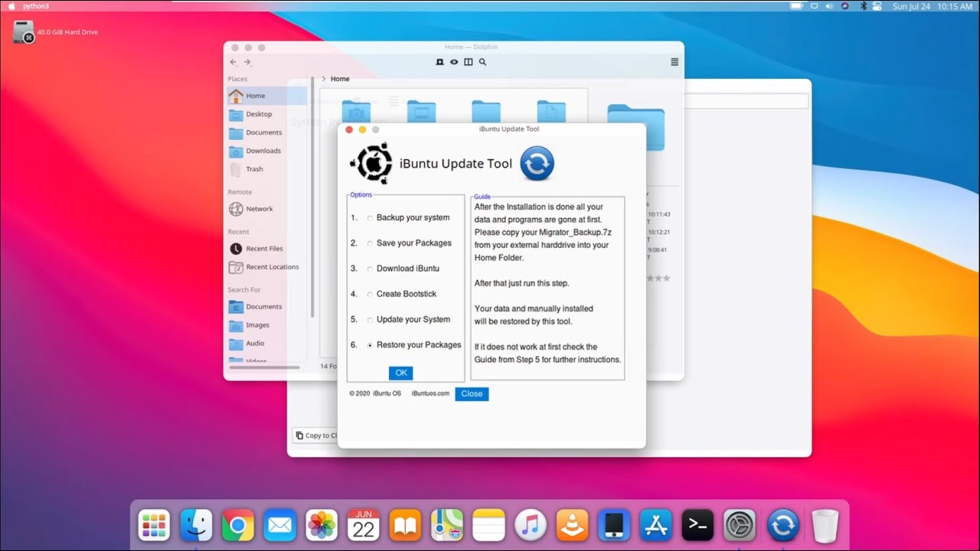Click battery icon in menu bar

797,6
